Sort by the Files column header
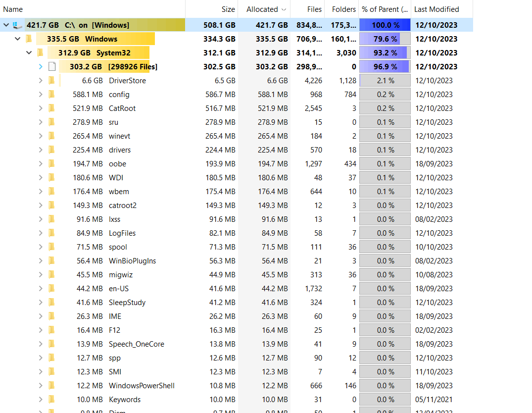The image size is (532, 413). coord(307,9)
